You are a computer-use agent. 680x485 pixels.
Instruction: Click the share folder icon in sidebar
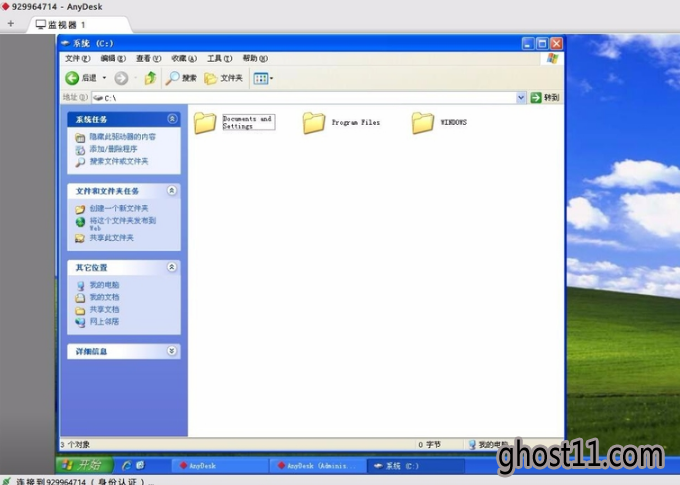[x=80, y=238]
